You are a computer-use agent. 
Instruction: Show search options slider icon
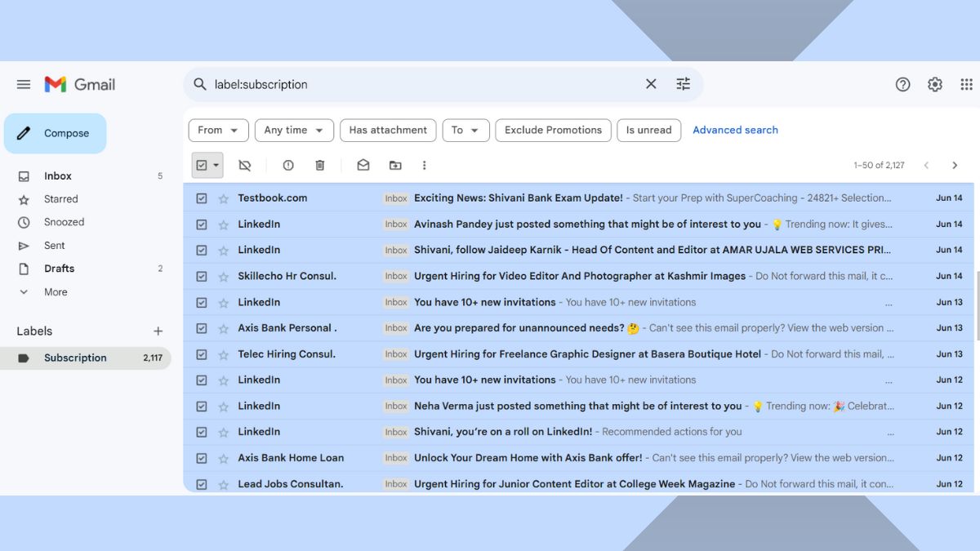pyautogui.click(x=684, y=84)
